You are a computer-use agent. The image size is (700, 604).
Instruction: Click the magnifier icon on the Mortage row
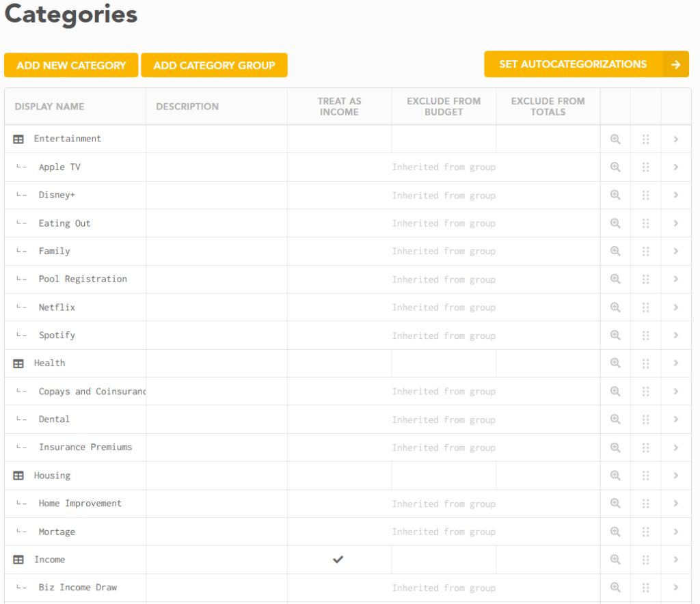(615, 532)
